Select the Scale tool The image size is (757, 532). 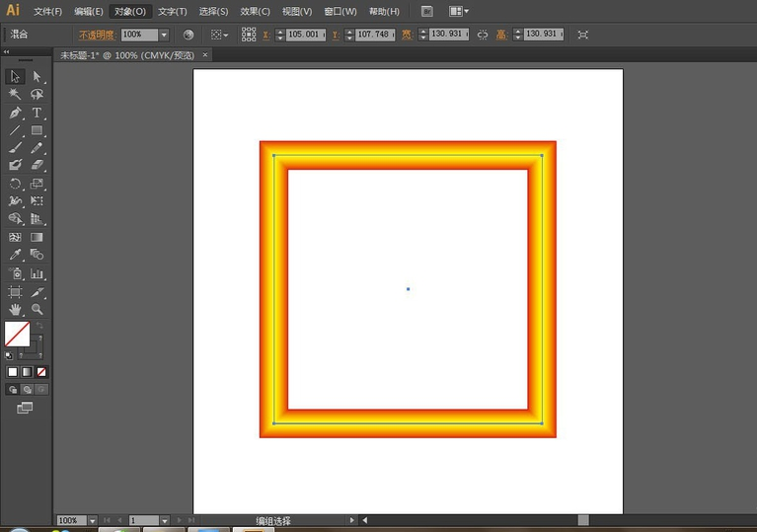point(37,184)
